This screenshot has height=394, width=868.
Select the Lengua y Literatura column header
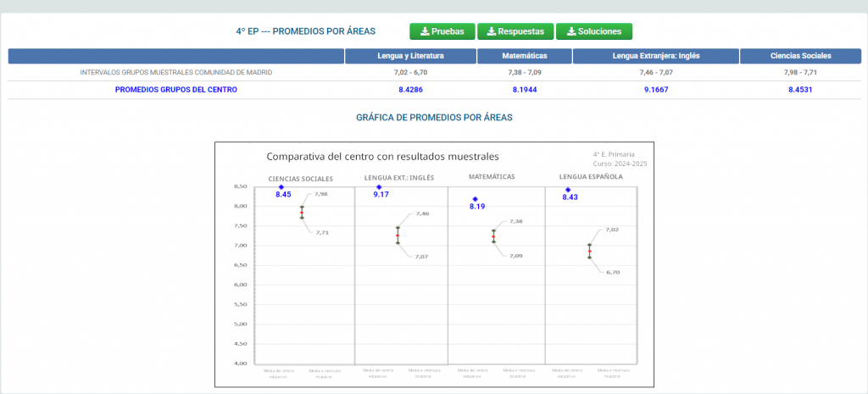click(x=411, y=56)
